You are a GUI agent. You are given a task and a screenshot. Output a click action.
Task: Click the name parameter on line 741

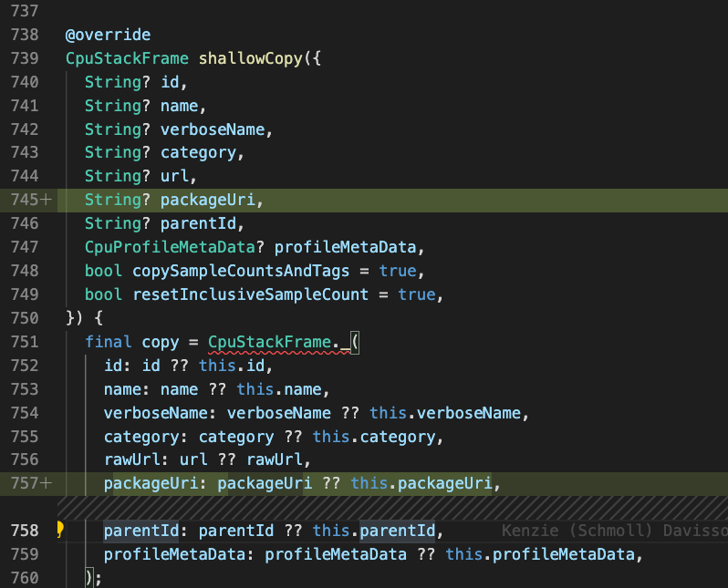[179, 106]
